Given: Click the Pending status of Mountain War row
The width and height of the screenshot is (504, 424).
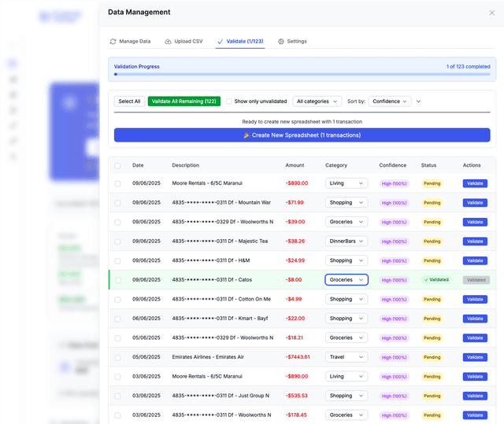Looking at the screenshot, I should click(432, 203).
